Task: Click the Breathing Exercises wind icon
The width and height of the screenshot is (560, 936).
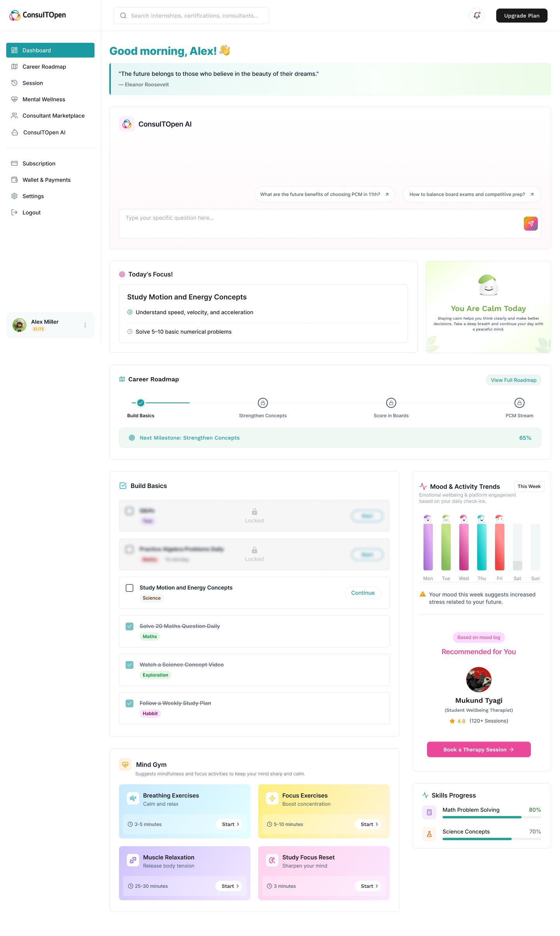Action: click(133, 798)
